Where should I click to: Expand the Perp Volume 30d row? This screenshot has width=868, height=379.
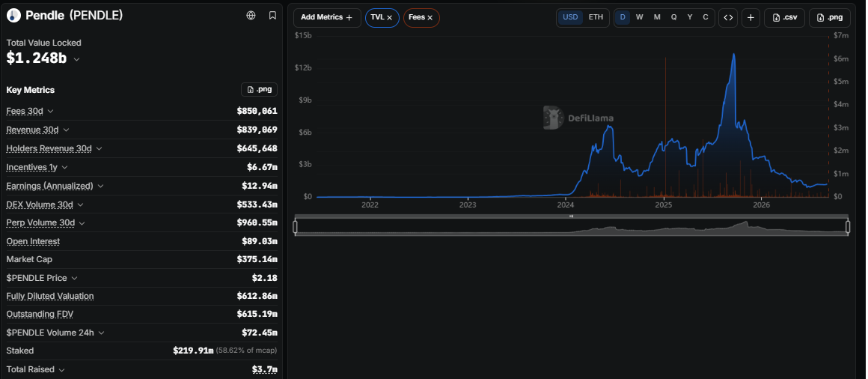[x=82, y=222]
